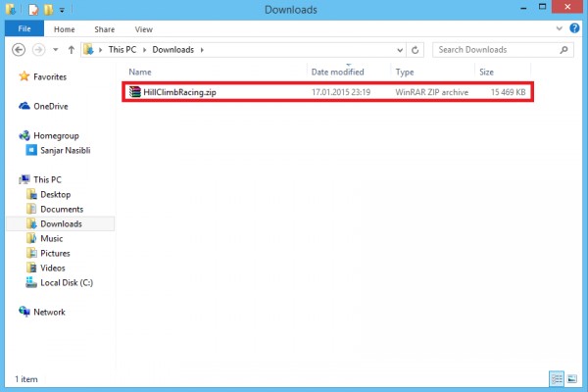Open Local Disk (C:) in navigation pane
This screenshot has width=588, height=392.
[x=67, y=282]
